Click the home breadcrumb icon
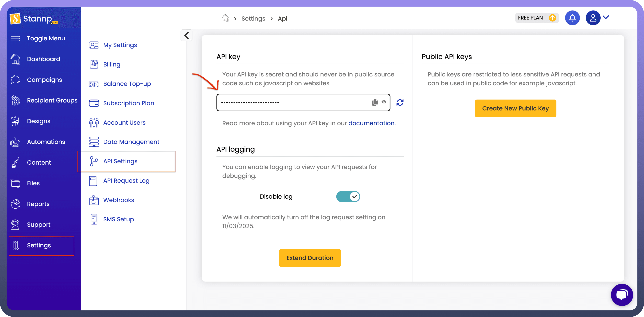Image resolution: width=644 pixels, height=317 pixels. [225, 18]
